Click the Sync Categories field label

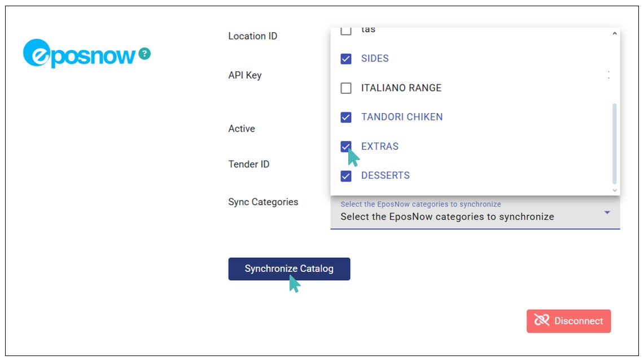coord(263,202)
